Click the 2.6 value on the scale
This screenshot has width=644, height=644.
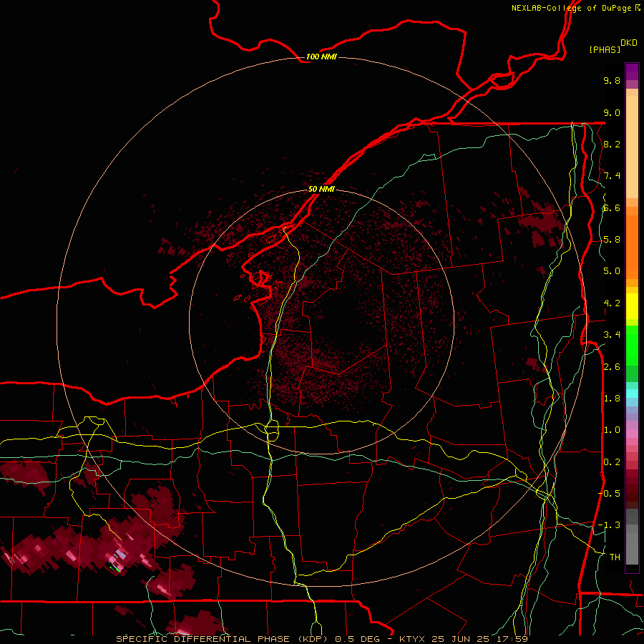tap(612, 366)
